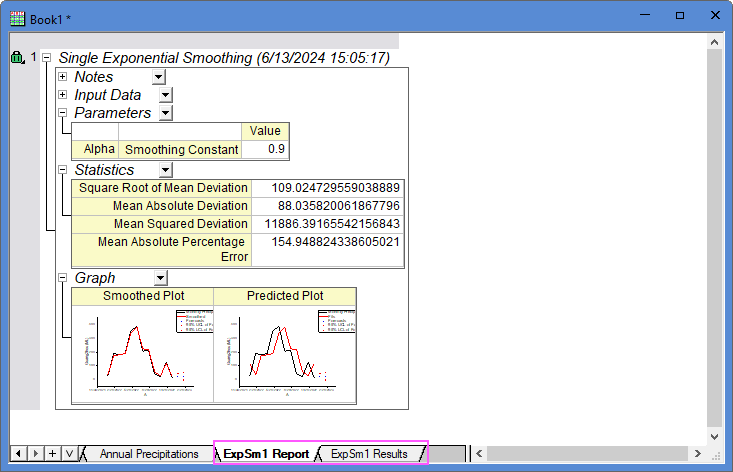The height and width of the screenshot is (472, 733).
Task: Expand the Input Data section
Action: tap(63, 94)
